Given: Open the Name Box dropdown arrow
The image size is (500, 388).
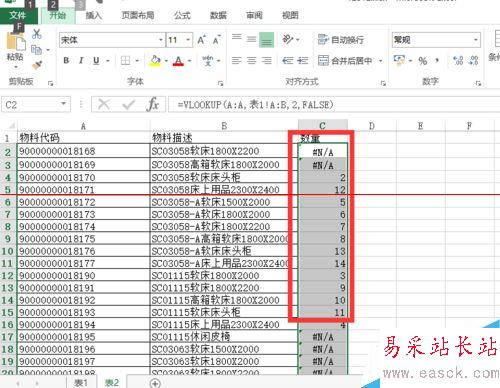Looking at the screenshot, I should [63, 104].
